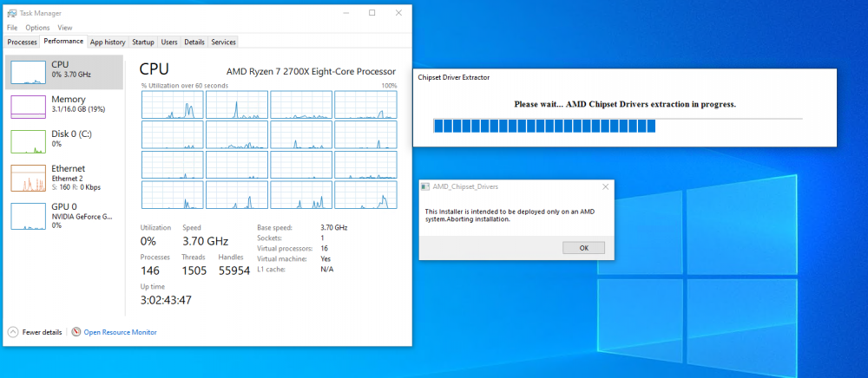Click the '% Utilization over 60 seconds' label
The height and width of the screenshot is (378, 868).
pos(184,86)
